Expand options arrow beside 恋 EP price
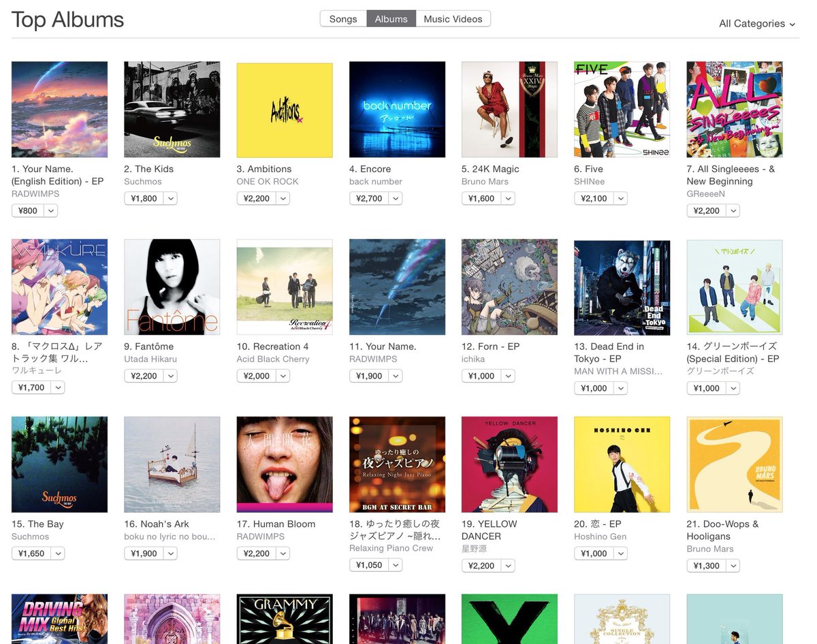817x644 pixels. (620, 553)
